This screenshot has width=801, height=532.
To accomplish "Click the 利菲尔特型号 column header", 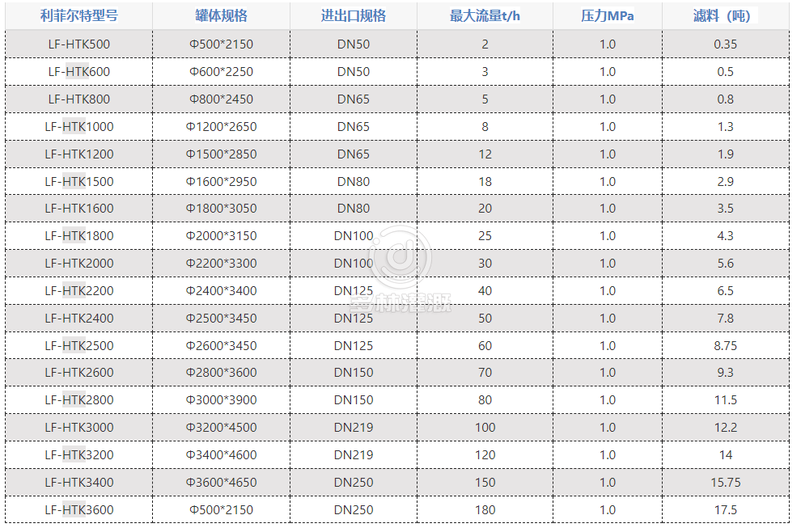I will (78, 16).
